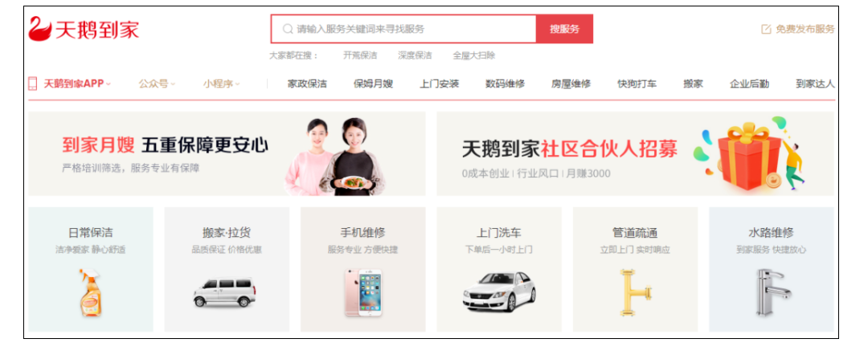The image size is (868, 347).
Task: Expand the 公众号 dropdown arrow
Action: click(173, 84)
